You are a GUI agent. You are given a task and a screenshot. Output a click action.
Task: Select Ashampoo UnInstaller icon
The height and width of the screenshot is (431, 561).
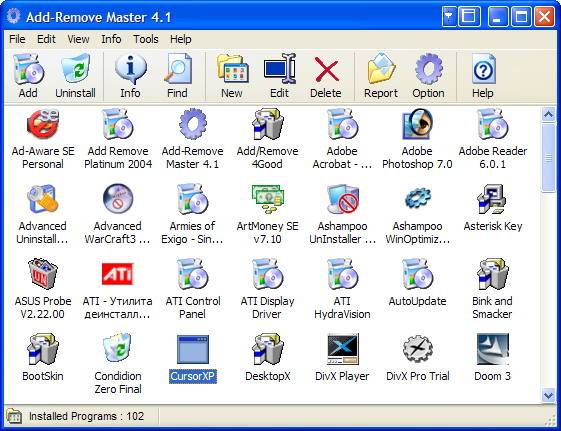(342, 199)
